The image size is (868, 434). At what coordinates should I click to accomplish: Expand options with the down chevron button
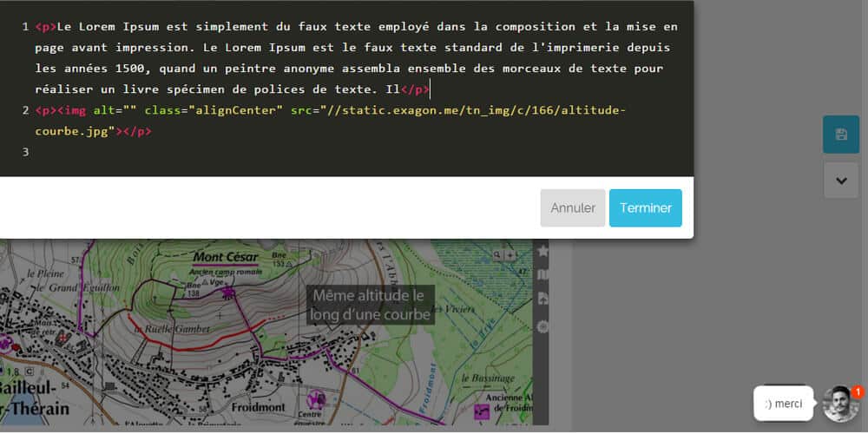pos(841,181)
